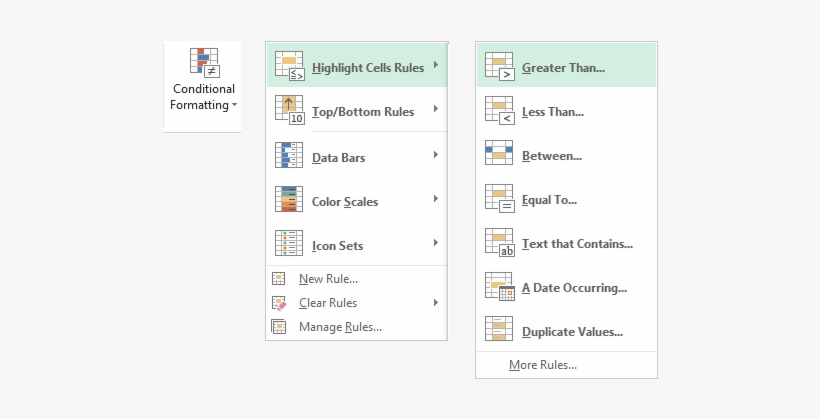Viewport: 820px width, 419px height.
Task: Click the Clear Rules eraser icon
Action: coord(279,303)
